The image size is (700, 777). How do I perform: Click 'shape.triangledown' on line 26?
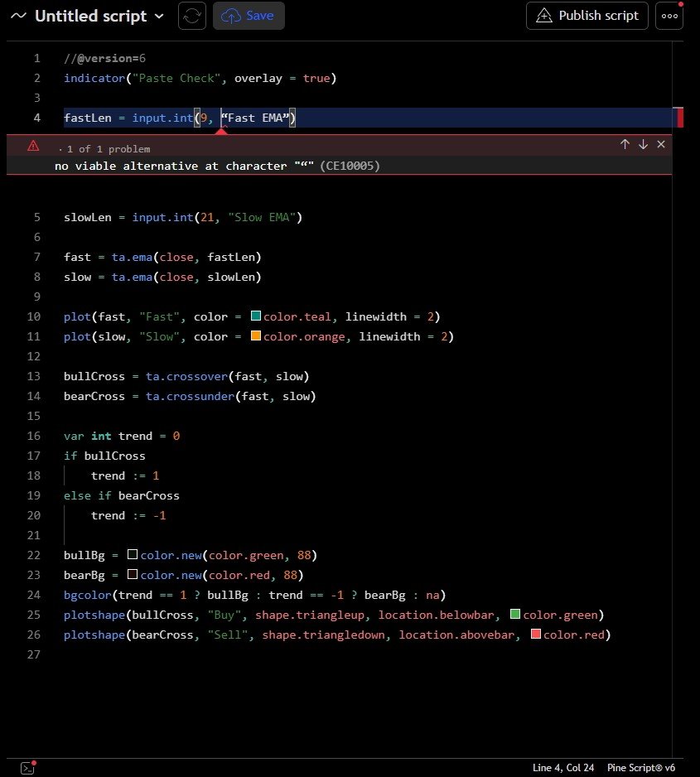(324, 635)
